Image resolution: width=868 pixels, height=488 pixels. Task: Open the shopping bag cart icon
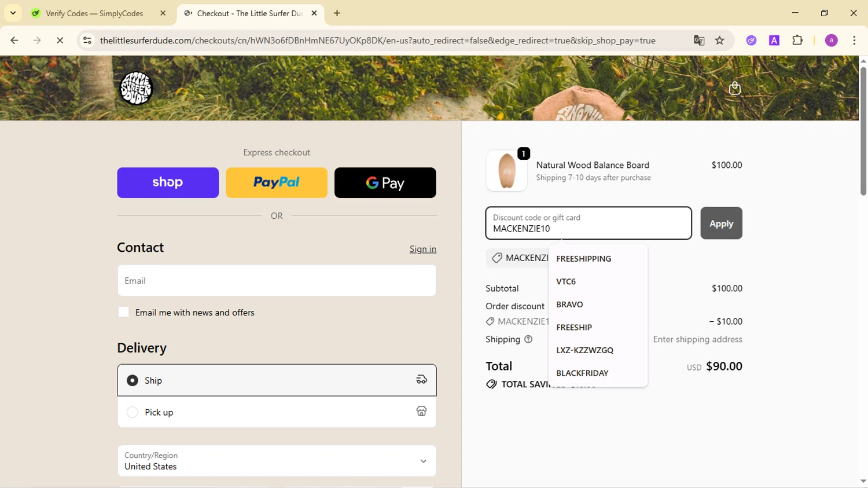tap(735, 88)
